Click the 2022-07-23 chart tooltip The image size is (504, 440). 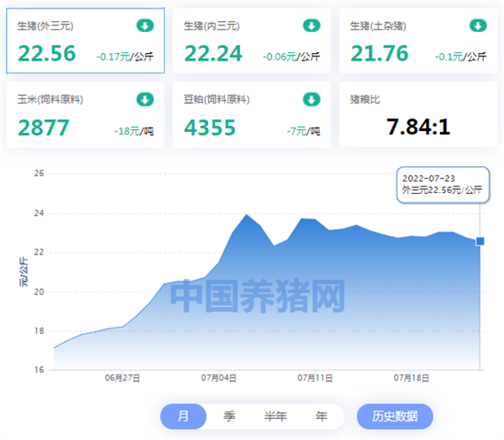click(x=443, y=185)
